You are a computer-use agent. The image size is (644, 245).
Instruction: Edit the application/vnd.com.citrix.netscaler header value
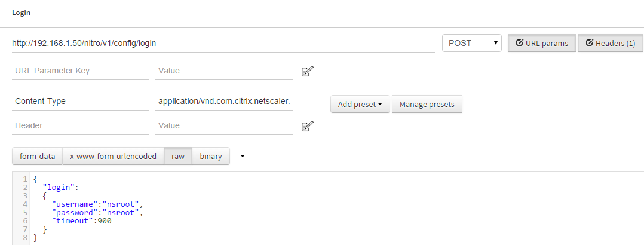coord(223,102)
